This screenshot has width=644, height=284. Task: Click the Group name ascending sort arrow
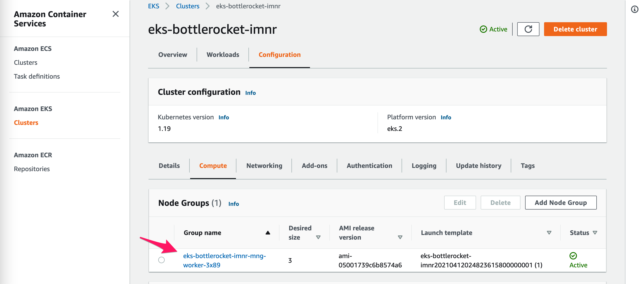click(268, 233)
